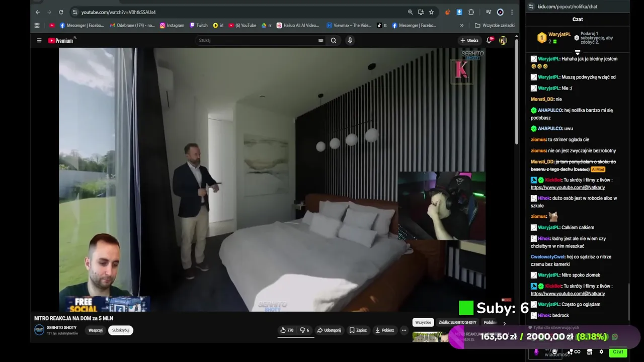The image size is (644, 362).
Task: Open the Odebrane (174) Gmail bookmark
Action: [132, 25]
